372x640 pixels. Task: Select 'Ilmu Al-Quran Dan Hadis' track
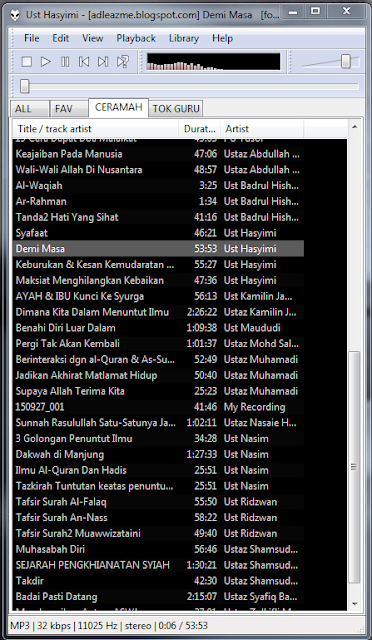click(x=158, y=470)
